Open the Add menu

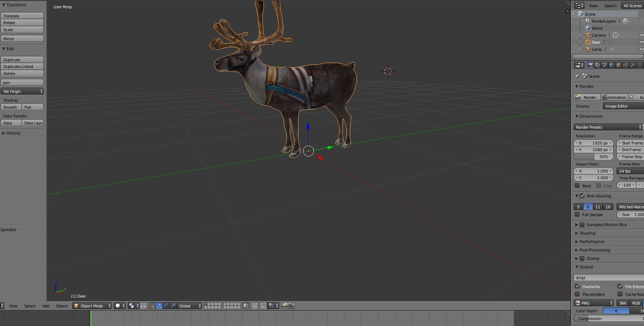point(46,306)
